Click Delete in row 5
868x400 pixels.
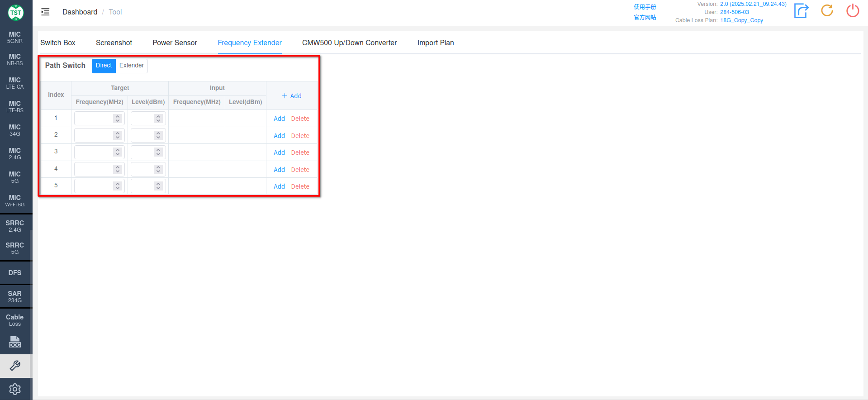pyautogui.click(x=300, y=186)
